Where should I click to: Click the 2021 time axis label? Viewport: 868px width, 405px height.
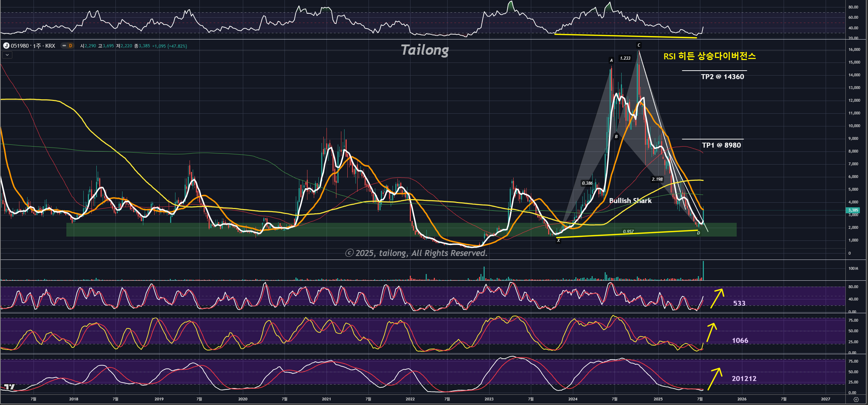[x=326, y=399]
